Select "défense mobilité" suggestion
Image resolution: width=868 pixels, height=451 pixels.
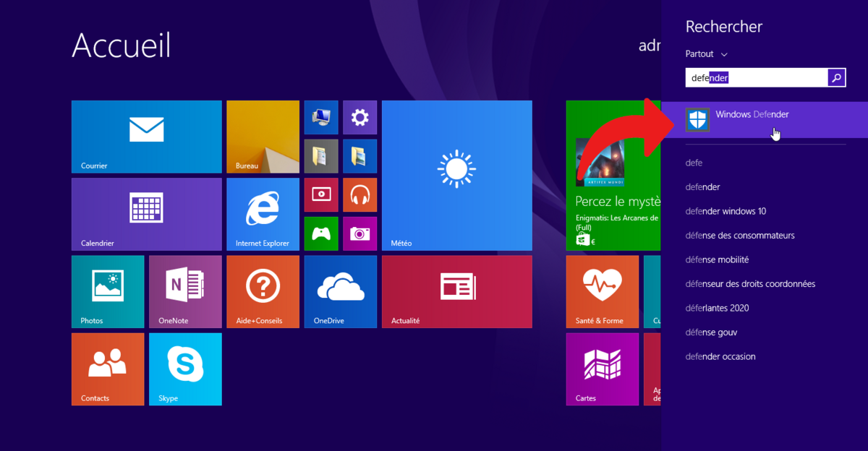coord(717,259)
